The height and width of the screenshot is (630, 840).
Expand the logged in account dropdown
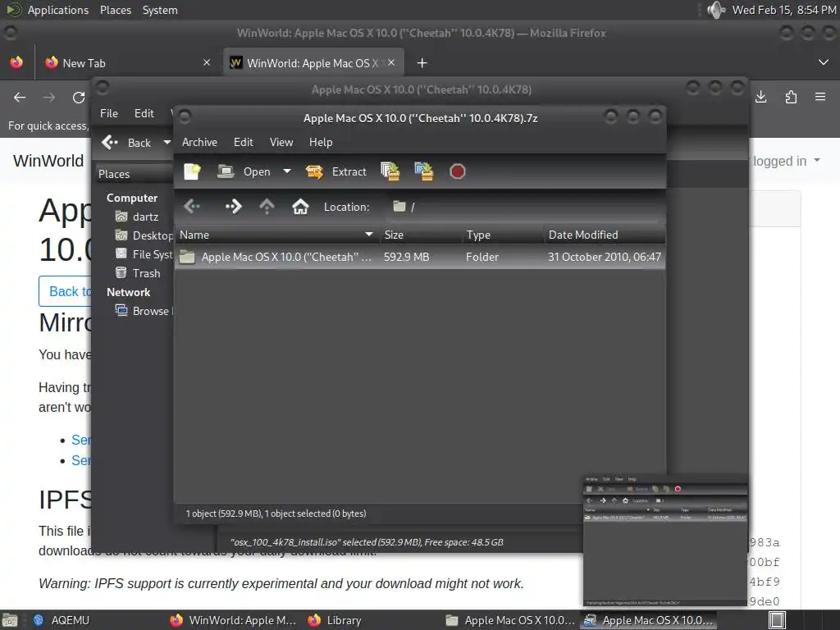click(787, 161)
